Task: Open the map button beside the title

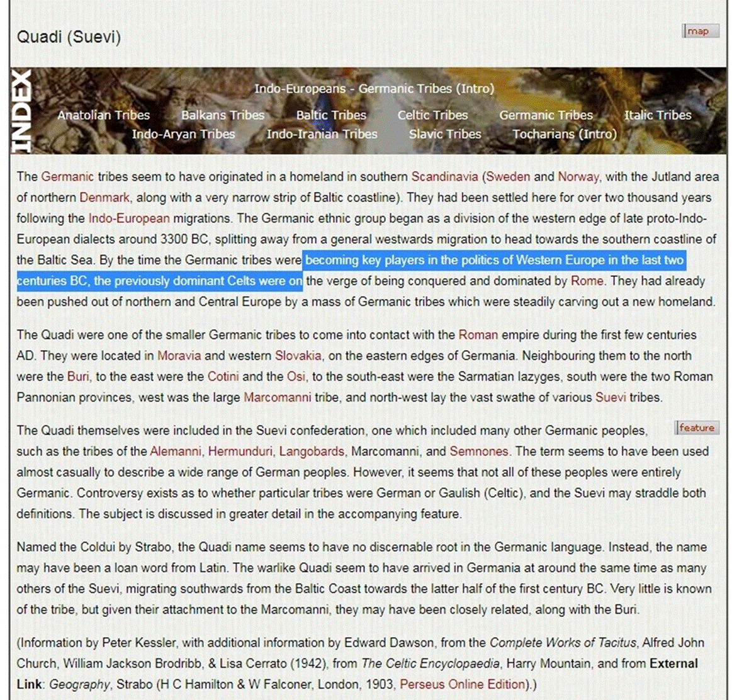Action: coord(701,31)
